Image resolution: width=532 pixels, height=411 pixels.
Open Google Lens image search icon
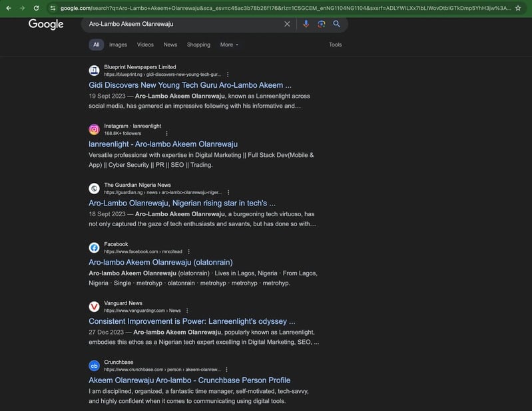322,24
